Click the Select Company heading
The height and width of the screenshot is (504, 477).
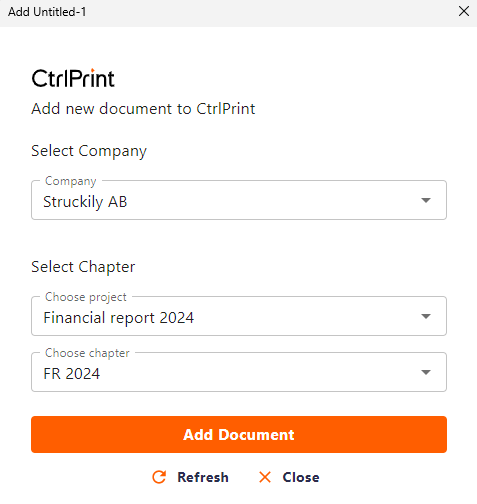pyautogui.click(x=89, y=151)
